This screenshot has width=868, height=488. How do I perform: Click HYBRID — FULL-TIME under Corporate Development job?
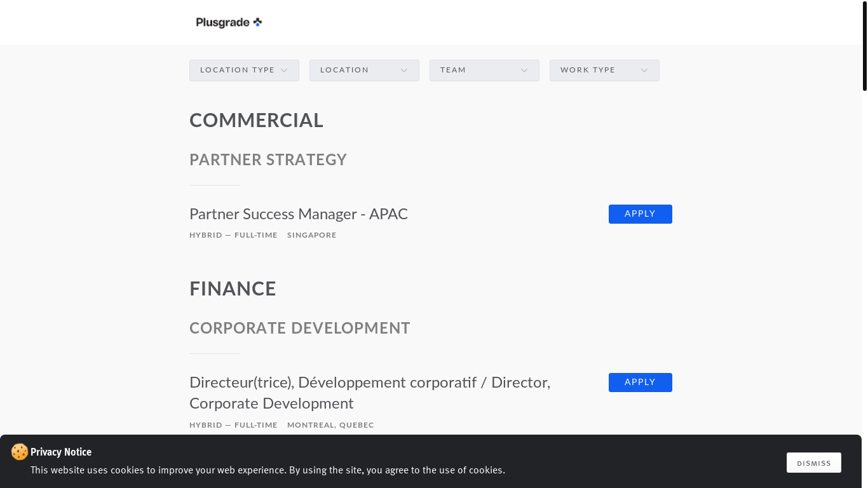click(233, 425)
